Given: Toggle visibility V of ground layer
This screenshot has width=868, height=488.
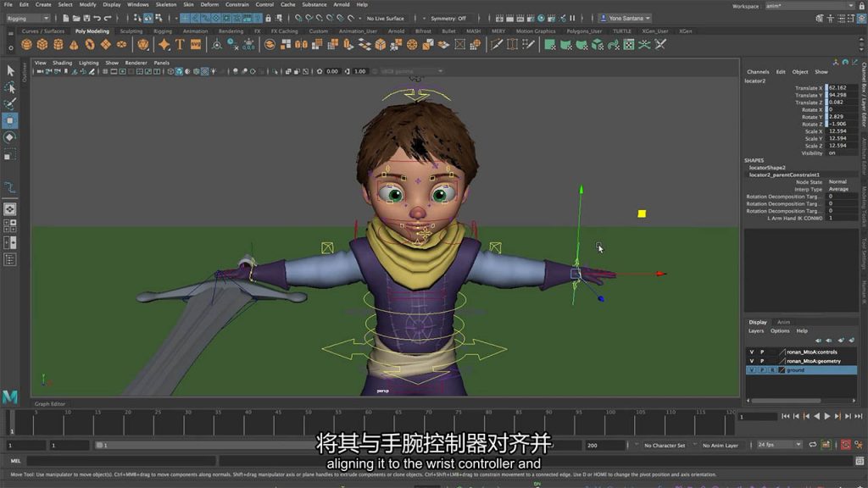Looking at the screenshot, I should [x=752, y=369].
